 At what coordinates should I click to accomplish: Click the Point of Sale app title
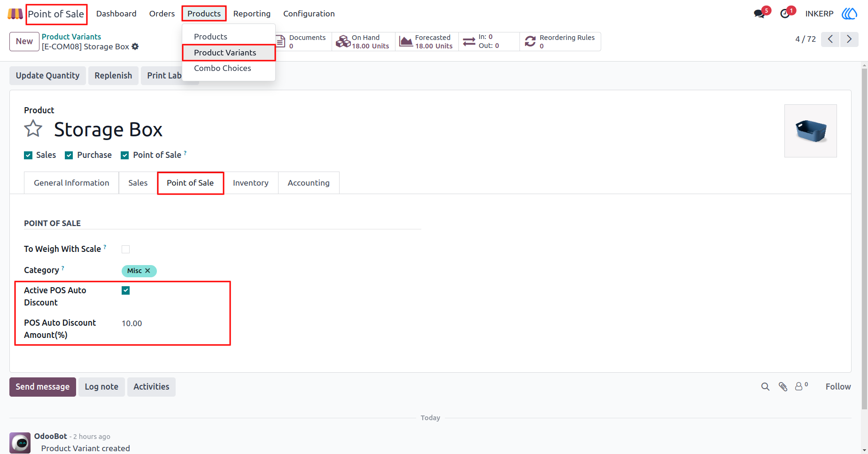click(56, 14)
